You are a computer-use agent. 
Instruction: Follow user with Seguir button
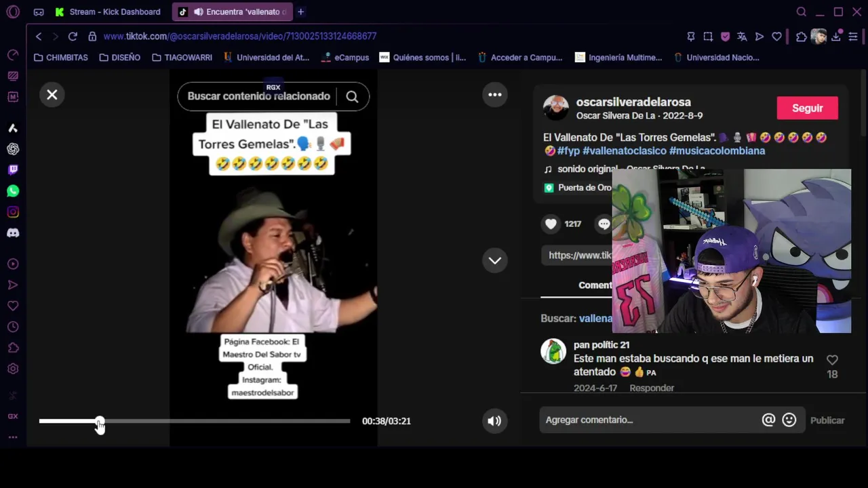[807, 108]
